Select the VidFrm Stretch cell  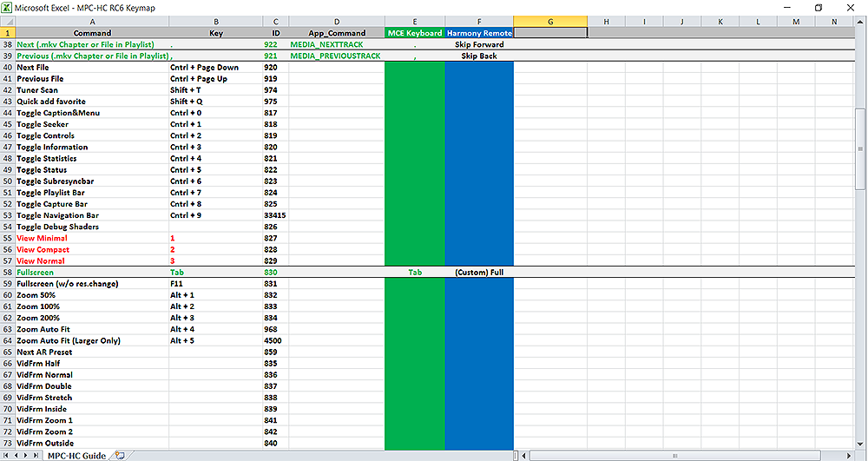(x=92, y=398)
